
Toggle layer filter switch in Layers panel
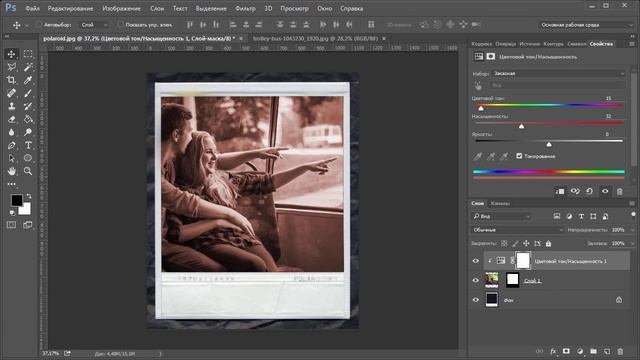(x=633, y=215)
